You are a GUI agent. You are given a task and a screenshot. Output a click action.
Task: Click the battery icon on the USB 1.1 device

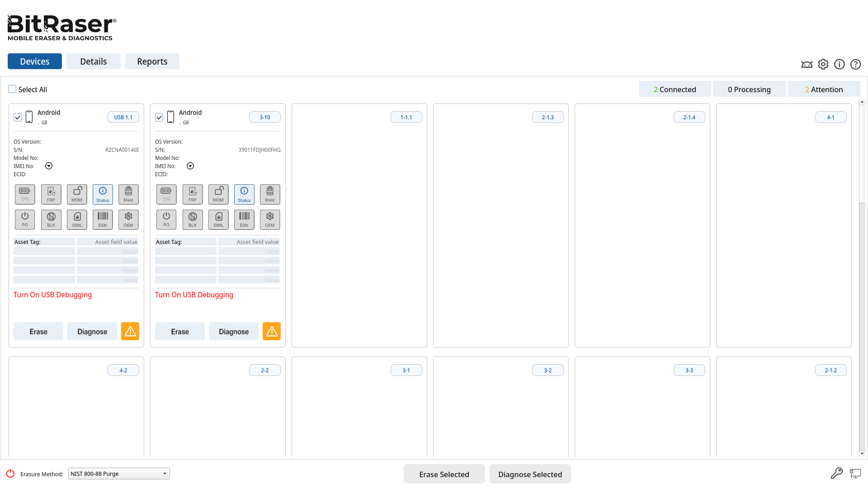point(25,194)
